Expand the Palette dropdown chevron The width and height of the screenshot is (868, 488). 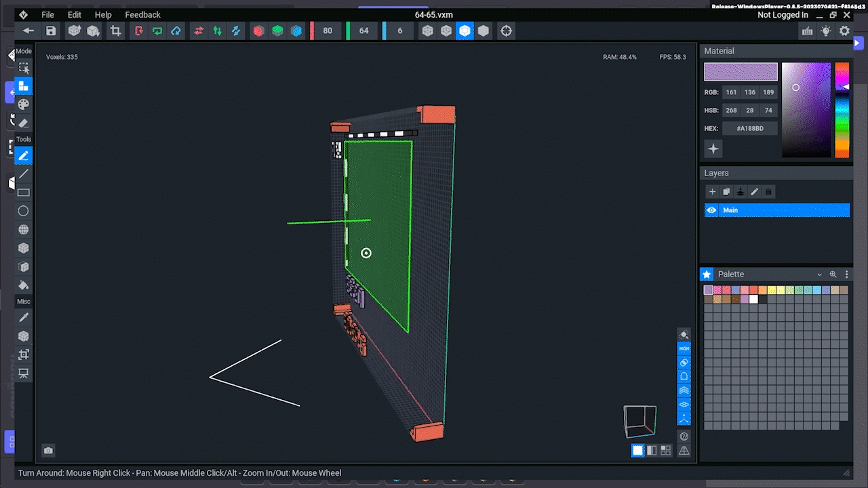click(819, 274)
